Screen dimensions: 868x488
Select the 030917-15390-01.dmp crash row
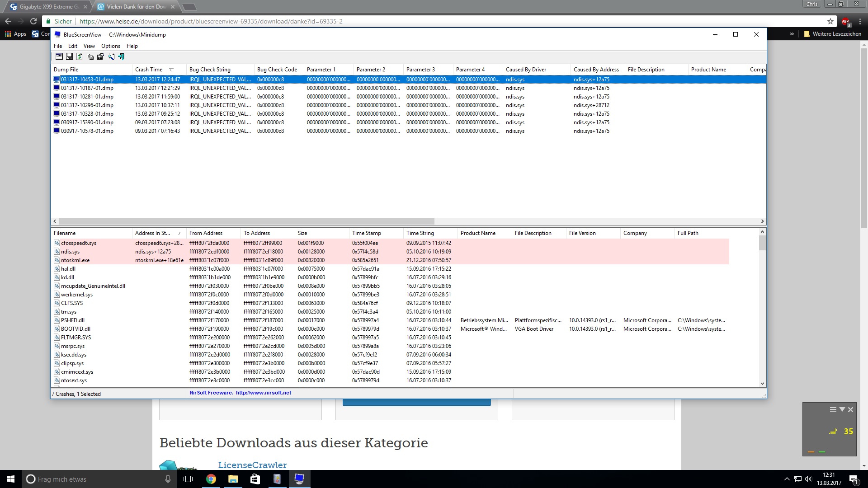tap(87, 122)
